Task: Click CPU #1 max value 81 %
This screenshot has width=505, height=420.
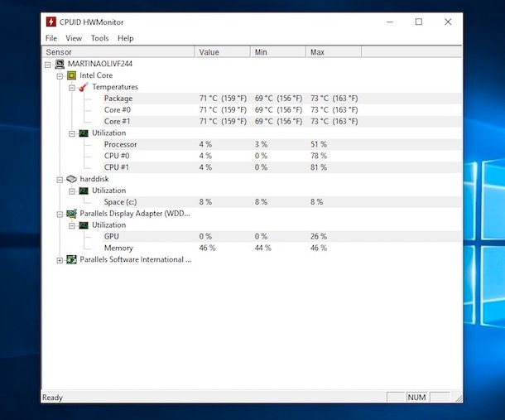Action: (319, 167)
